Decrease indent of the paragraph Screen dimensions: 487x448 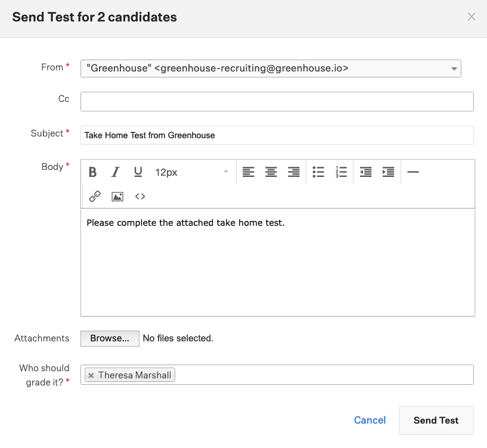[x=365, y=172]
